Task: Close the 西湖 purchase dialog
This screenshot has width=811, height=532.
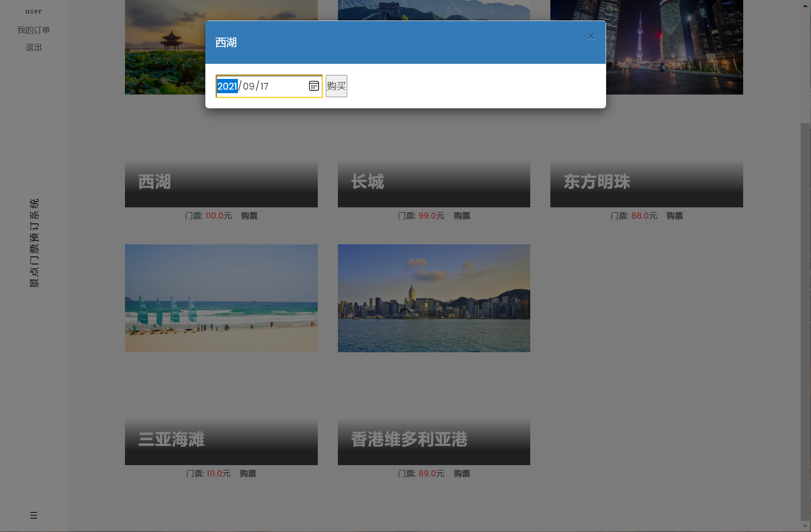Action: click(591, 37)
